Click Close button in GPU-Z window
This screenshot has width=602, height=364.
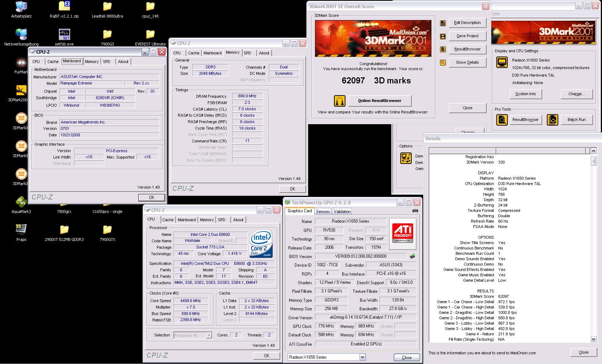[x=407, y=357]
